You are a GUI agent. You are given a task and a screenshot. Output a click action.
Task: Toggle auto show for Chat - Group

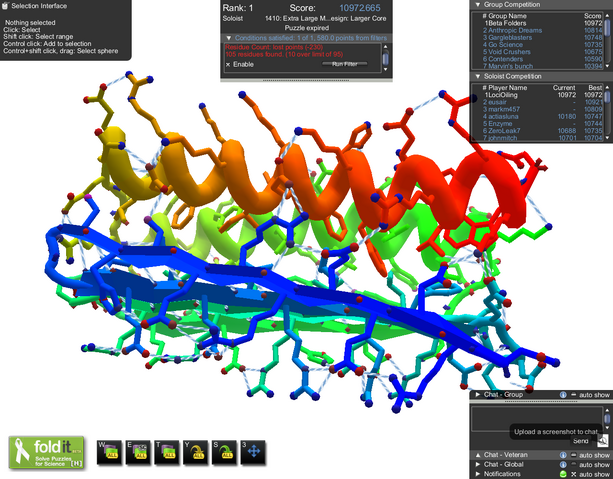click(574, 395)
